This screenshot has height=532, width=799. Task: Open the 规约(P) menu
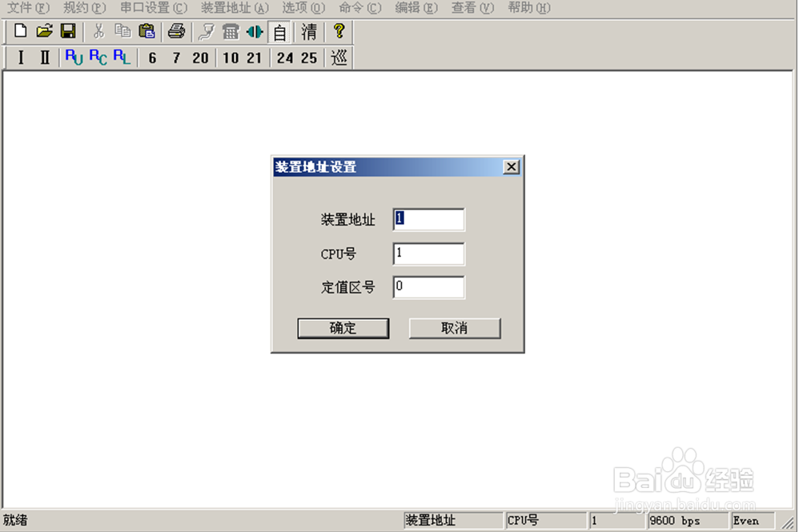pyautogui.click(x=85, y=8)
